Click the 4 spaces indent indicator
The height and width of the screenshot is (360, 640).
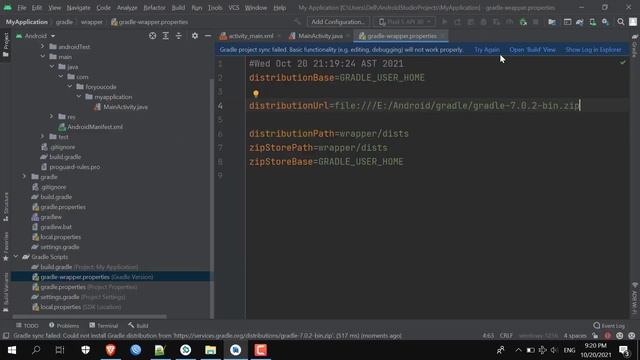point(575,336)
